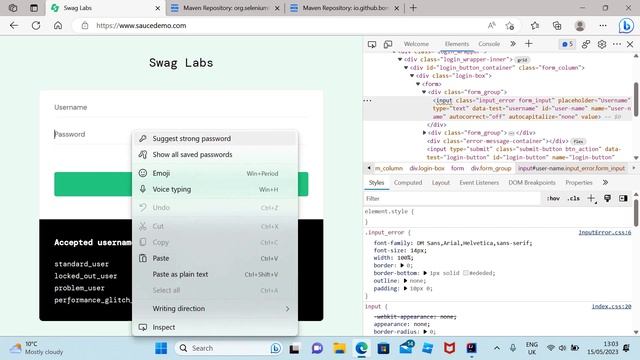640x360 pixels.
Task: Collapse the login-box div node
Action: [x=412, y=76]
